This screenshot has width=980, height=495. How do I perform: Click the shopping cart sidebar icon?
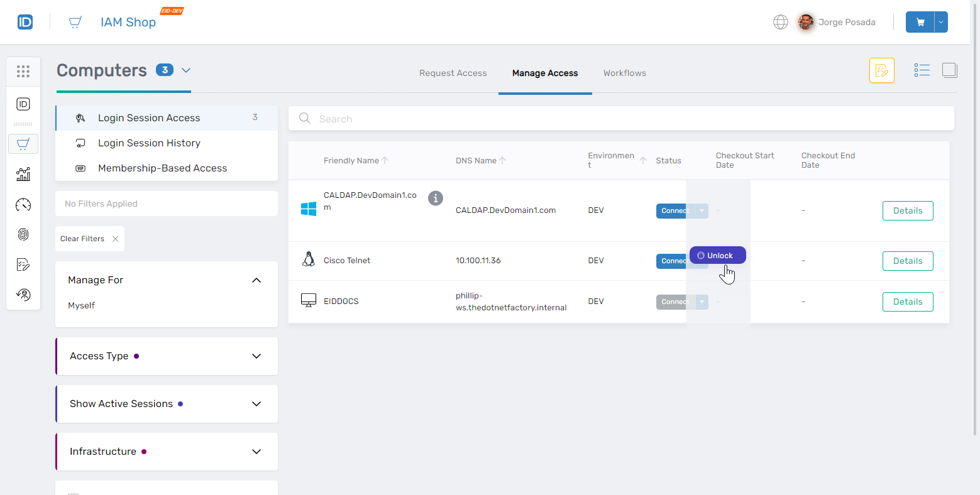(x=23, y=144)
